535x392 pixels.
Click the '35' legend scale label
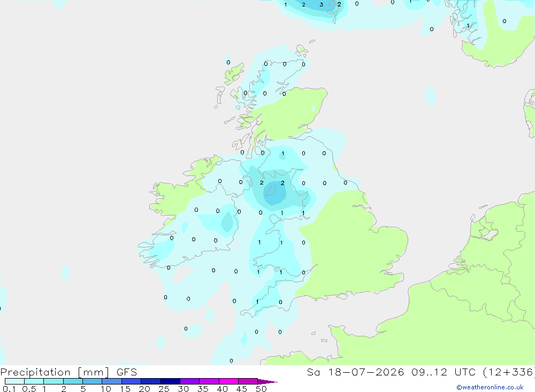point(203,389)
